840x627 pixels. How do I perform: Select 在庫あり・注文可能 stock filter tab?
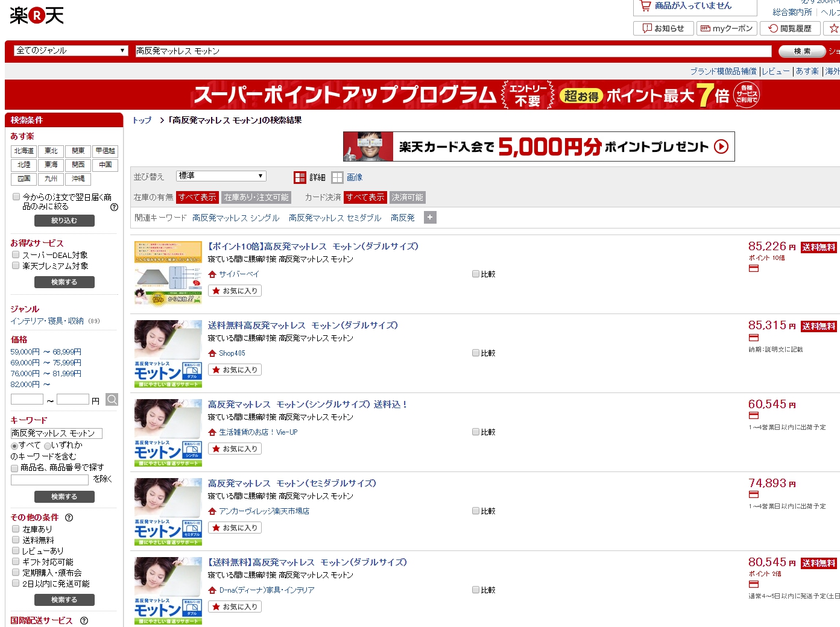[x=256, y=197]
